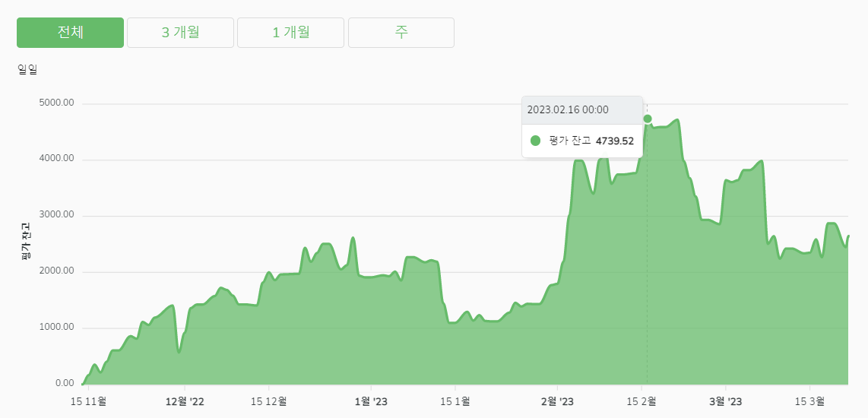Select the 주 range tab

(x=401, y=33)
